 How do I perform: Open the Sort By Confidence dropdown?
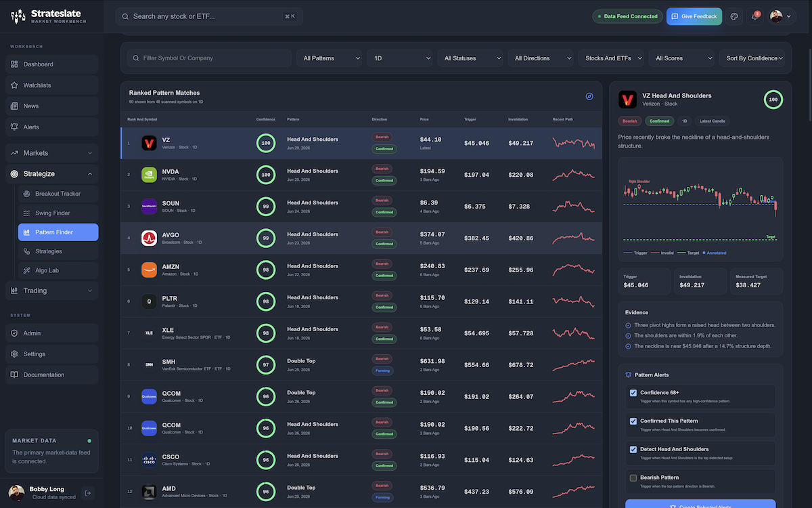(752, 58)
